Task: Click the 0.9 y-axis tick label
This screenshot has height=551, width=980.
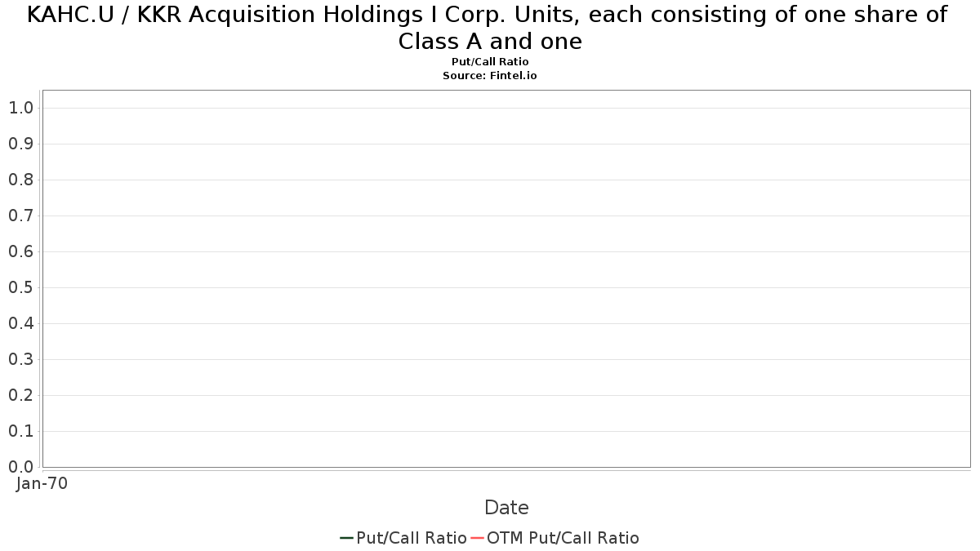Action: point(20,144)
